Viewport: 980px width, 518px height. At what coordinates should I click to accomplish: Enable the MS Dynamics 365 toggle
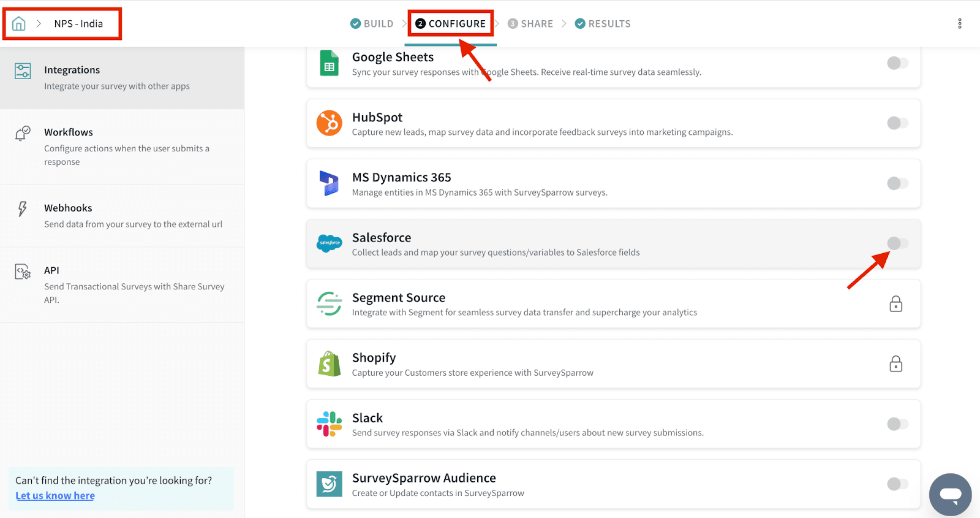pyautogui.click(x=897, y=183)
